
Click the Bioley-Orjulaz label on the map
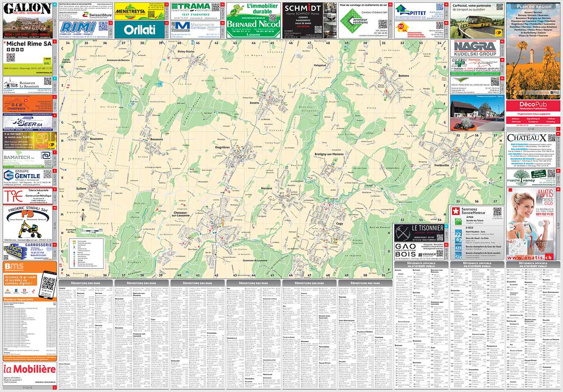point(186,51)
